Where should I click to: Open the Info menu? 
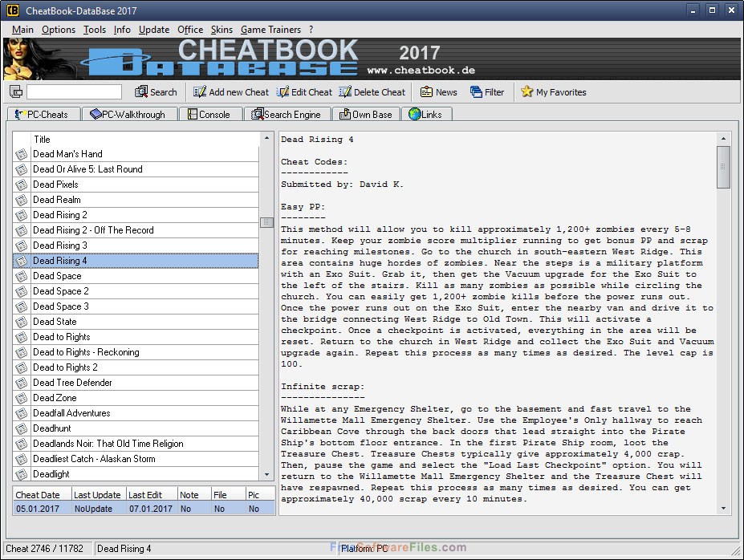[x=122, y=30]
